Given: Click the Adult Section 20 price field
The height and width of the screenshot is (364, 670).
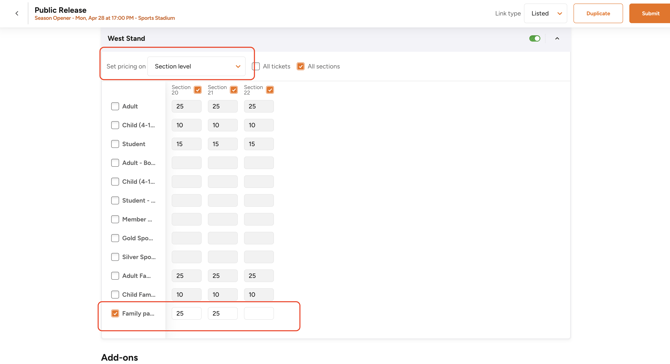Looking at the screenshot, I should click(x=187, y=106).
